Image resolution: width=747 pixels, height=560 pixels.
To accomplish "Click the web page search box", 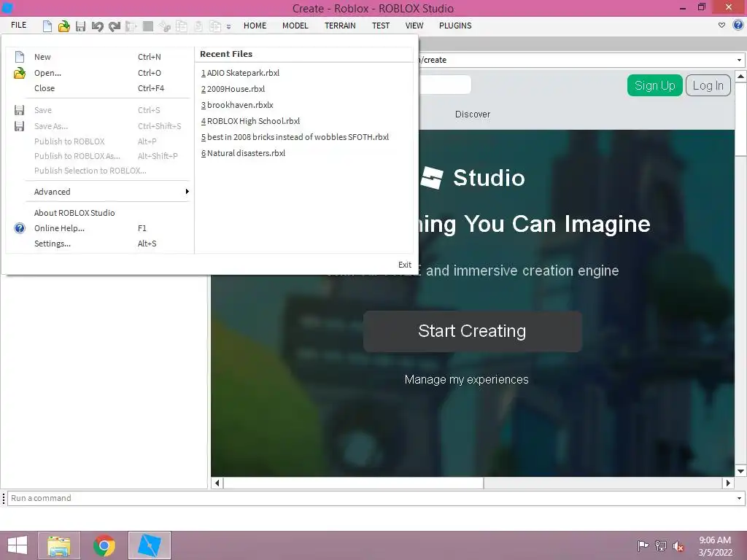I will point(444,85).
